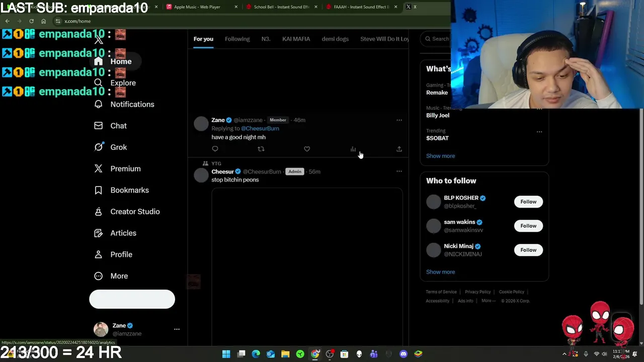644x362 pixels.
Task: Open Chat envelope in sidebar
Action: point(111,126)
